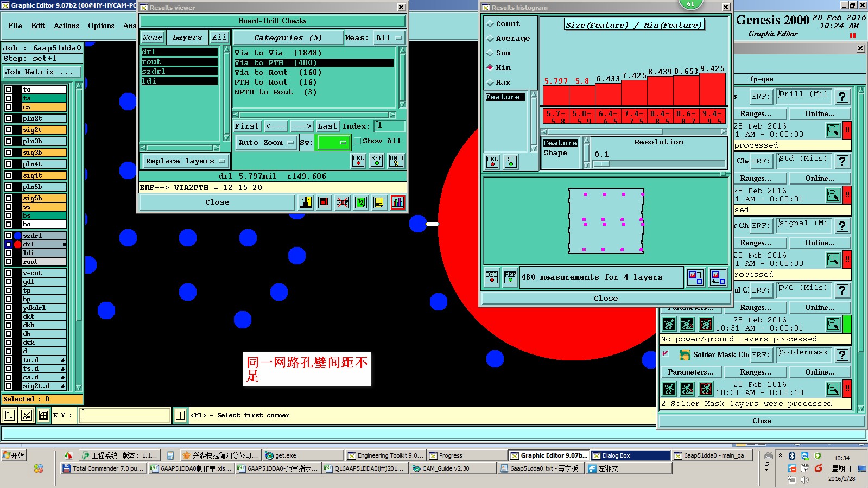
Task: Click Parameters button in Soldermask row
Action: coord(690,372)
